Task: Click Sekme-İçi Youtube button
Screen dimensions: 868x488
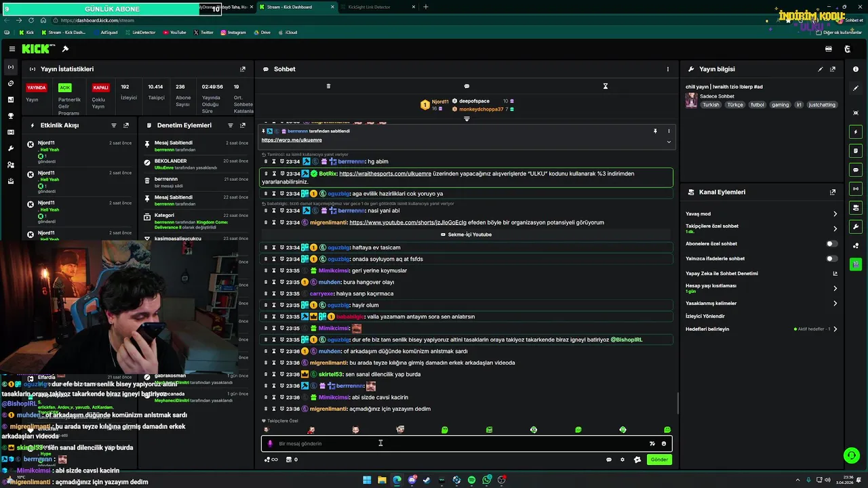Action: (467, 235)
